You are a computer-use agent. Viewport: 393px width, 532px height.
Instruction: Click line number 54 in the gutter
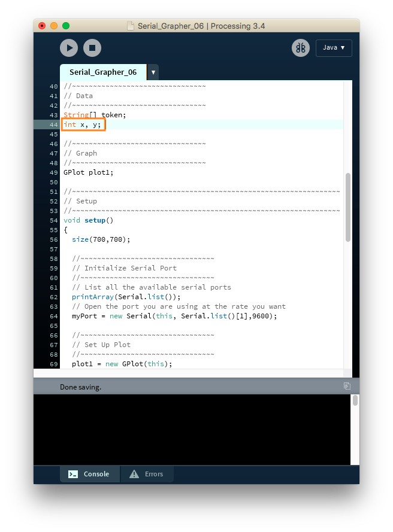coord(54,221)
